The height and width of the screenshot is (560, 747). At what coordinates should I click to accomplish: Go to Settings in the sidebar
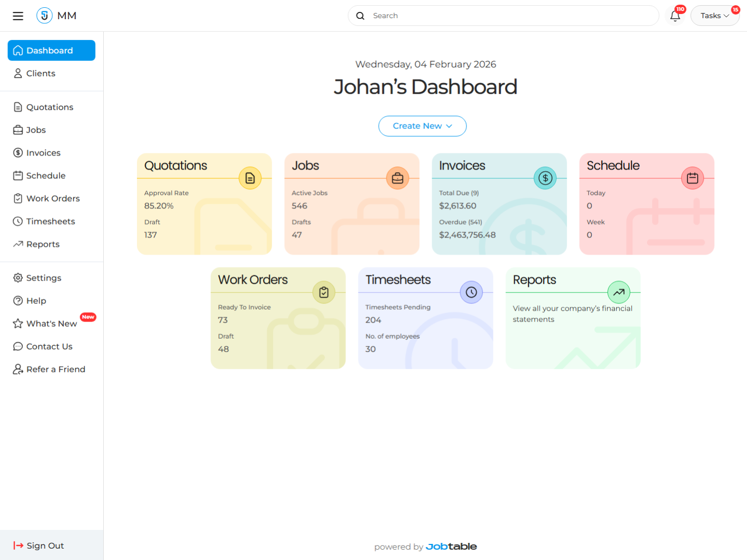pyautogui.click(x=44, y=278)
